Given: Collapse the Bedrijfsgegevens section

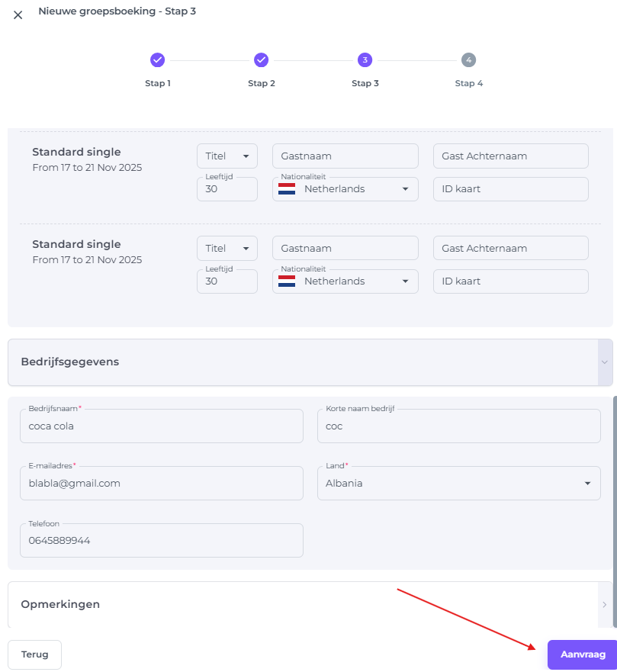Looking at the screenshot, I should [310, 362].
